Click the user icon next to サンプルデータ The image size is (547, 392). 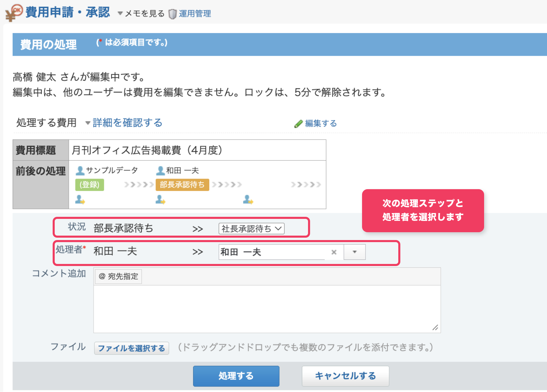[80, 170]
